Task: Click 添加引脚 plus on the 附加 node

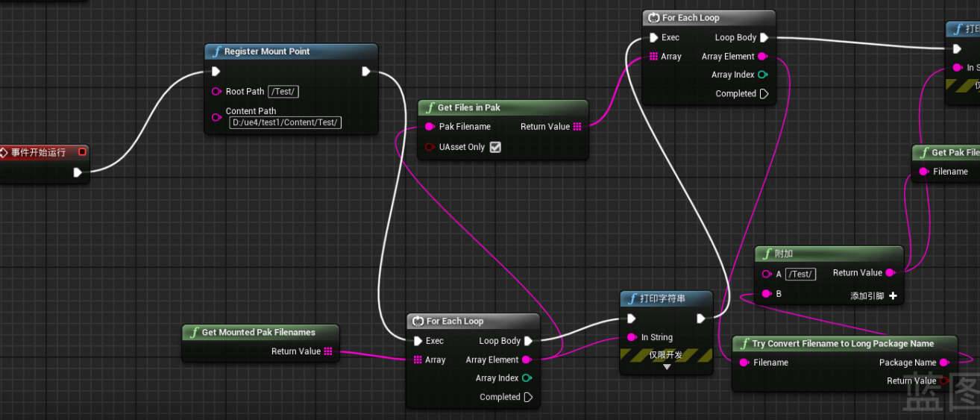Action: (x=893, y=296)
